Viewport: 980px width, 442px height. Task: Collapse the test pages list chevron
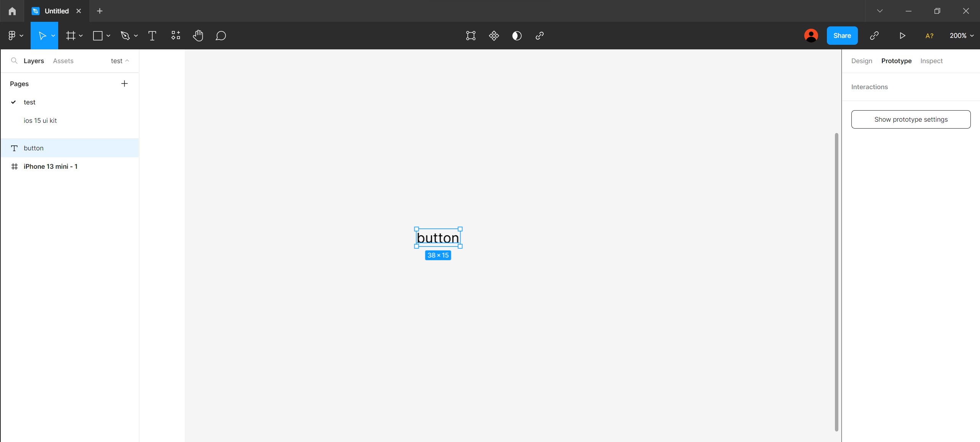[x=127, y=61]
